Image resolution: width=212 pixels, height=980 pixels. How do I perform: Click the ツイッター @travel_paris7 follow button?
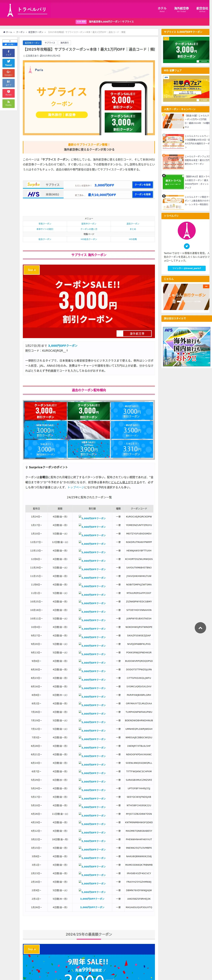coord(187,268)
